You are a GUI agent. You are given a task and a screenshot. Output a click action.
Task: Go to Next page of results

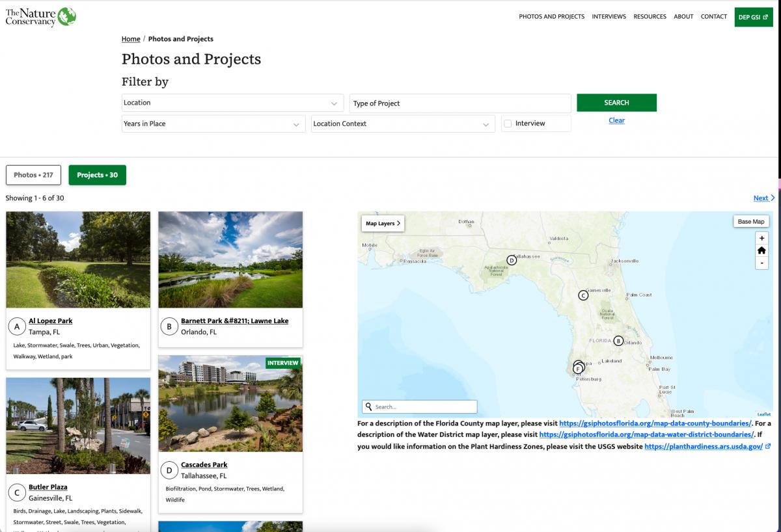pos(763,198)
